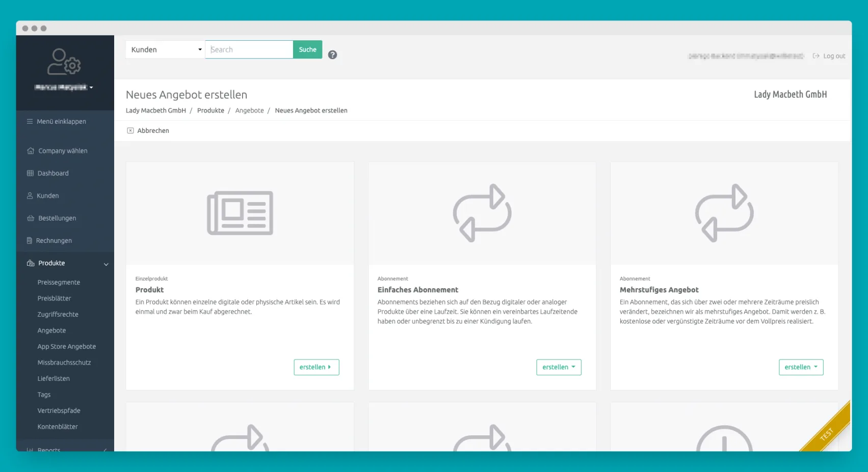Click the Lady Macbeth GmbH header label
The width and height of the screenshot is (868, 472).
[x=791, y=94]
